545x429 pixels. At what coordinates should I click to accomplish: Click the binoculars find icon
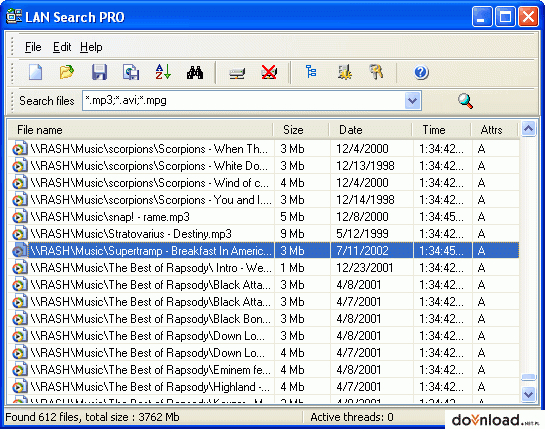tap(195, 73)
